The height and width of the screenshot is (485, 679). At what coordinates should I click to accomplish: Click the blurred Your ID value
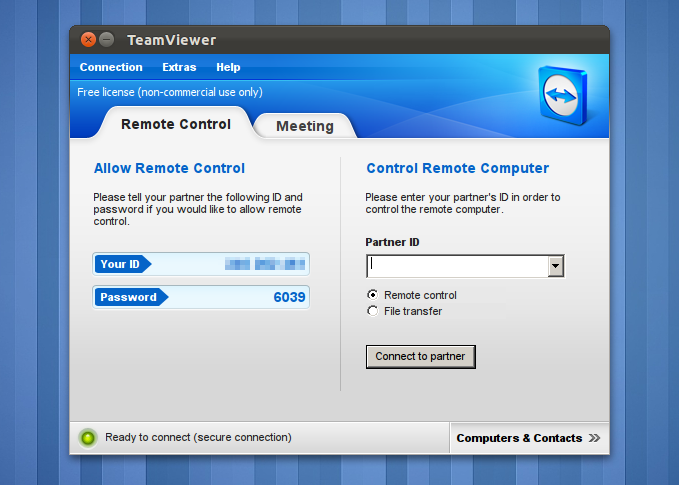click(x=264, y=264)
